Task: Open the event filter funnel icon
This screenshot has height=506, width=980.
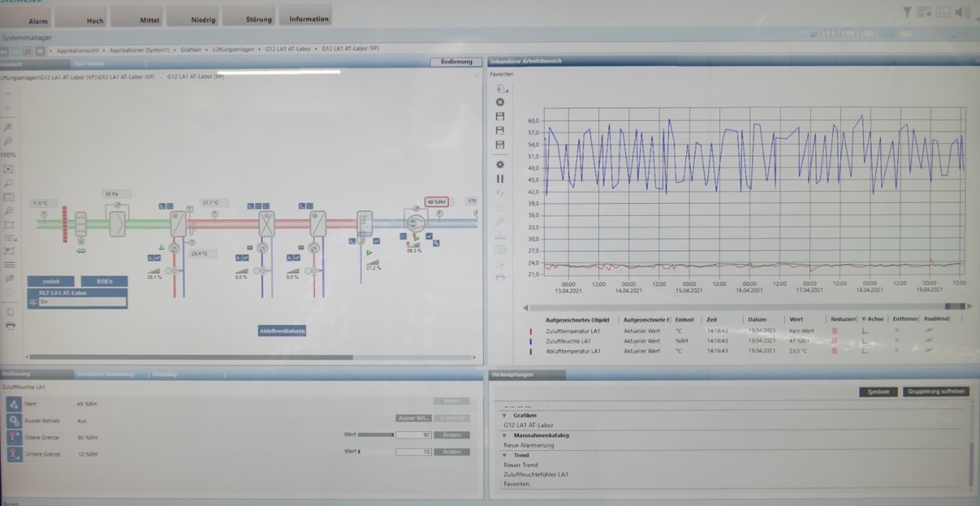Action: point(907,12)
